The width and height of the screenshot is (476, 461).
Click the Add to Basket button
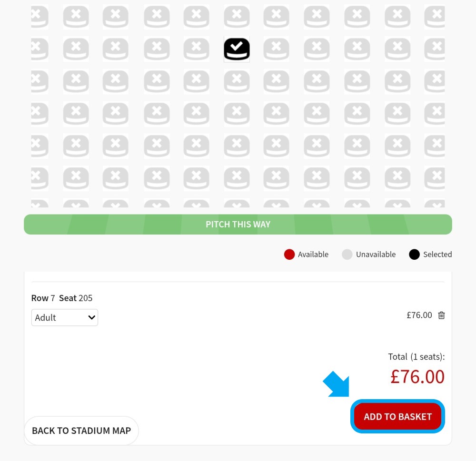pos(397,416)
